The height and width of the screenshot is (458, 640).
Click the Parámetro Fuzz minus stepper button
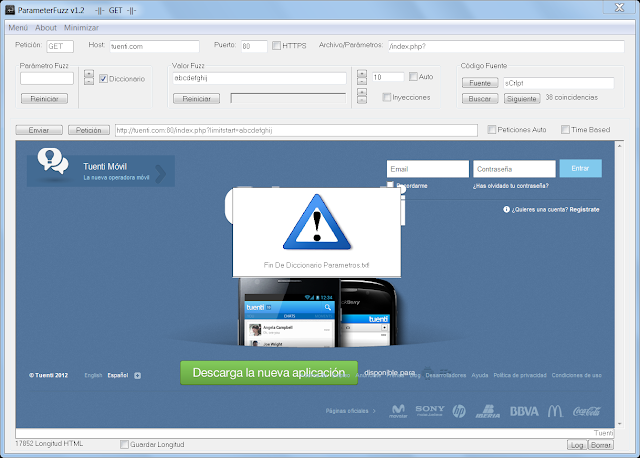89,81
